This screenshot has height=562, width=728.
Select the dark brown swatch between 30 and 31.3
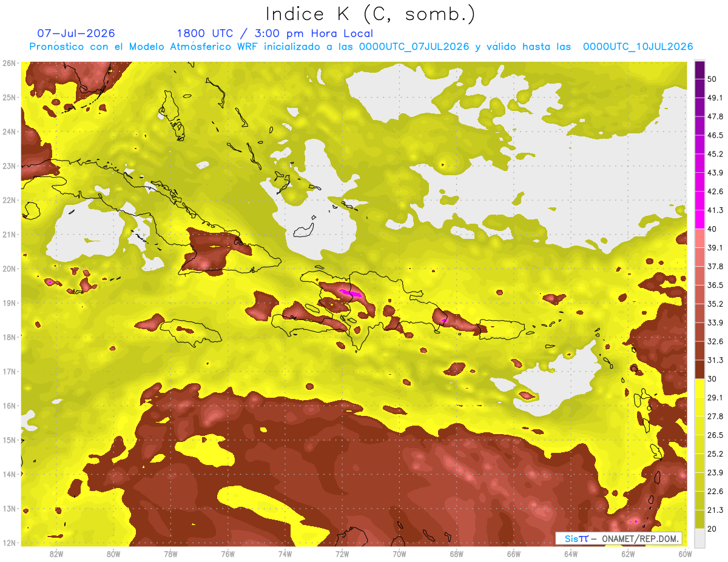tap(699, 369)
